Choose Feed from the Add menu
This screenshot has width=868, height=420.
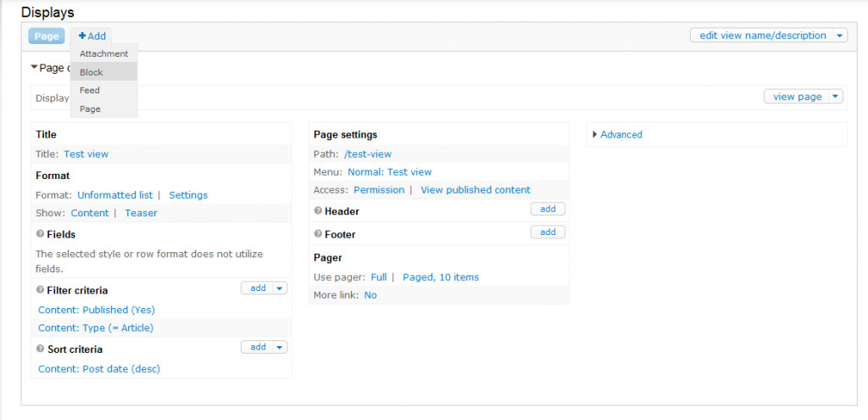(x=104, y=90)
